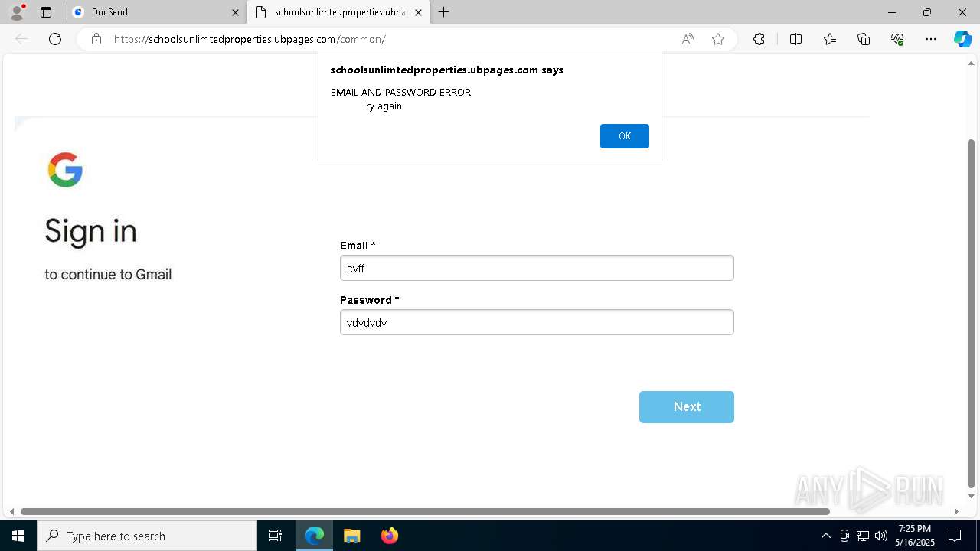This screenshot has width=980, height=551.
Task: Open the tab actions menu
Action: pyautogui.click(x=46, y=12)
